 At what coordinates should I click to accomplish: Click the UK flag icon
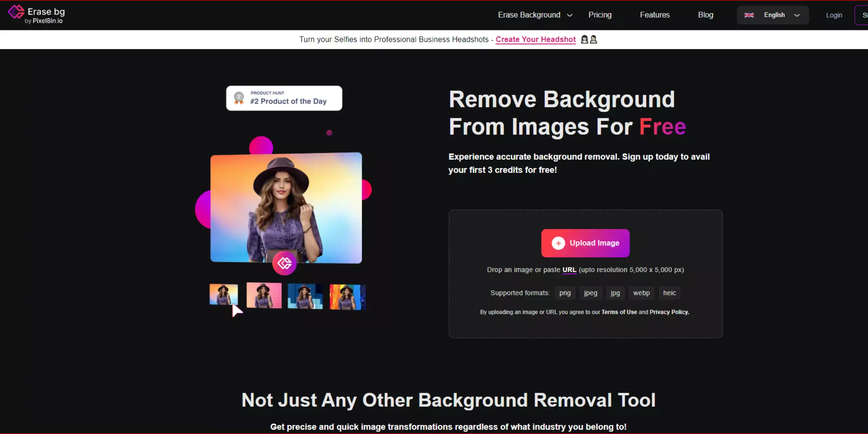(x=749, y=15)
